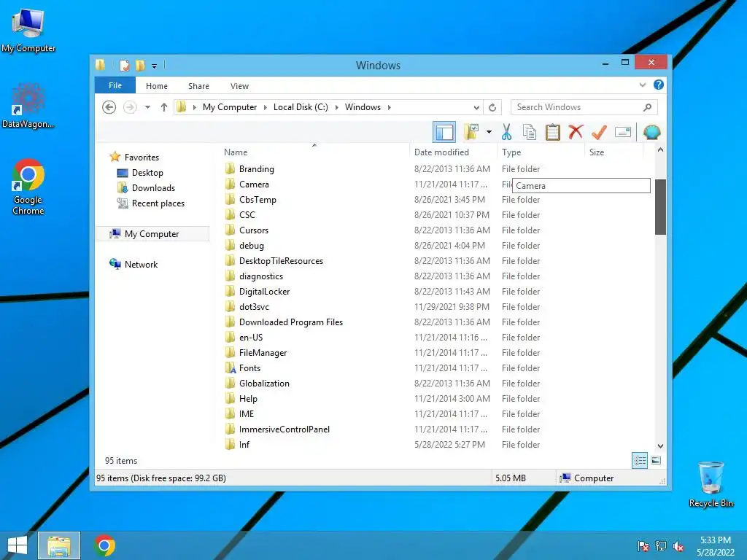Switch to the Share ribbon tab

(198, 86)
